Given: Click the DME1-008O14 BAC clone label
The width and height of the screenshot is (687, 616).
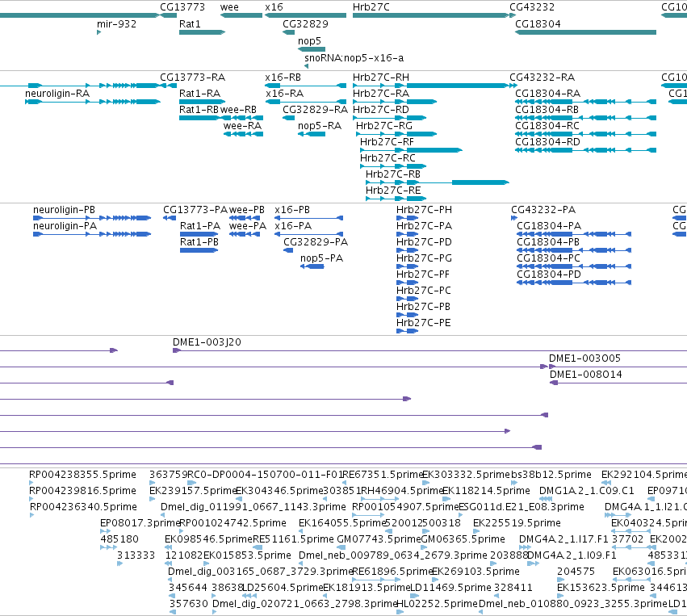Looking at the screenshot, I should pos(586,375).
